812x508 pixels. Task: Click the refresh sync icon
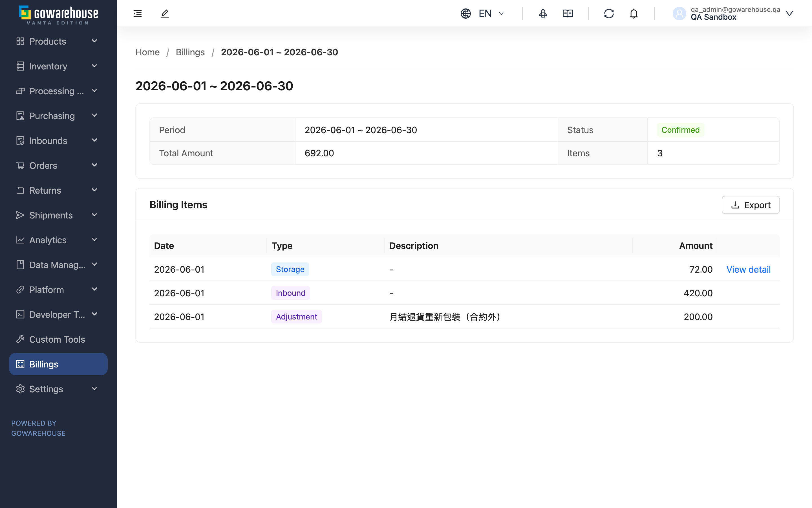coord(609,14)
